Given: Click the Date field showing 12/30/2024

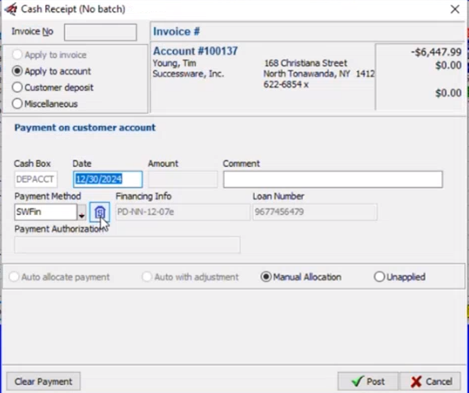Looking at the screenshot, I should [108, 179].
